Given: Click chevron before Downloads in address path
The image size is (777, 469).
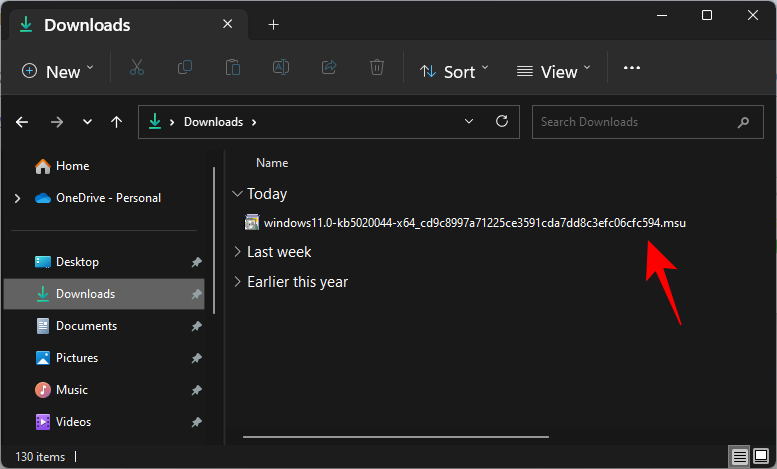Looking at the screenshot, I should pyautogui.click(x=172, y=122).
